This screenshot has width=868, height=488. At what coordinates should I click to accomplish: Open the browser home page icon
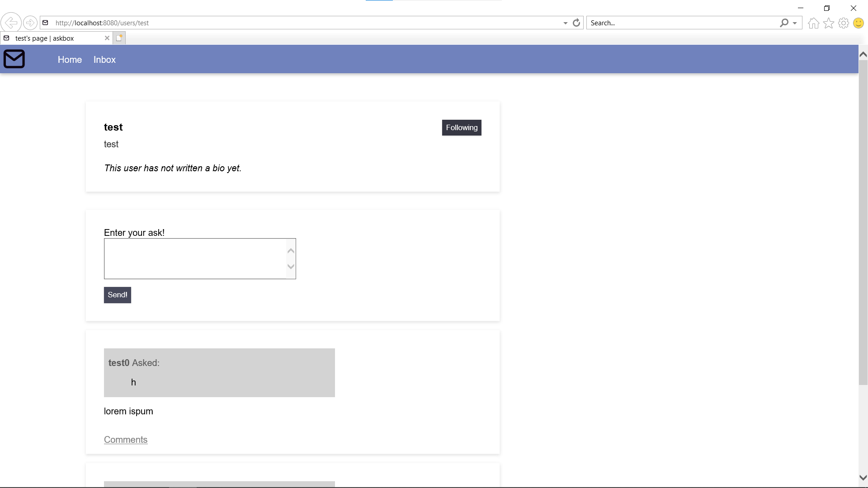click(x=813, y=23)
